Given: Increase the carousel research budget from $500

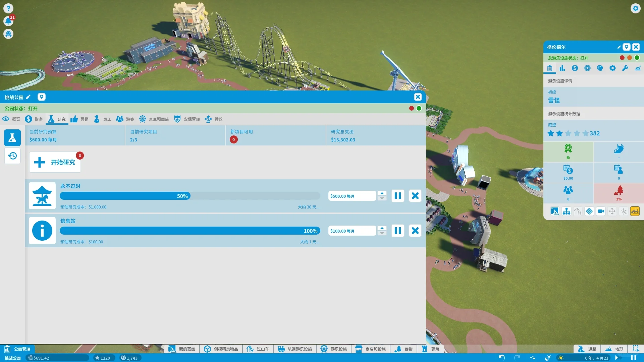Looking at the screenshot, I should point(382,193).
